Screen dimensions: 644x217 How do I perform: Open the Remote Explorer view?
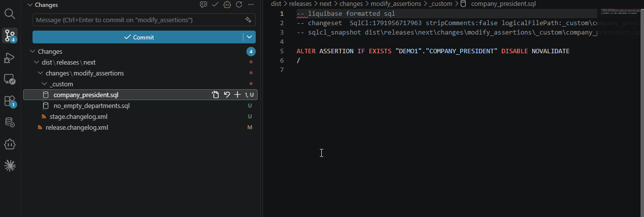(10, 79)
